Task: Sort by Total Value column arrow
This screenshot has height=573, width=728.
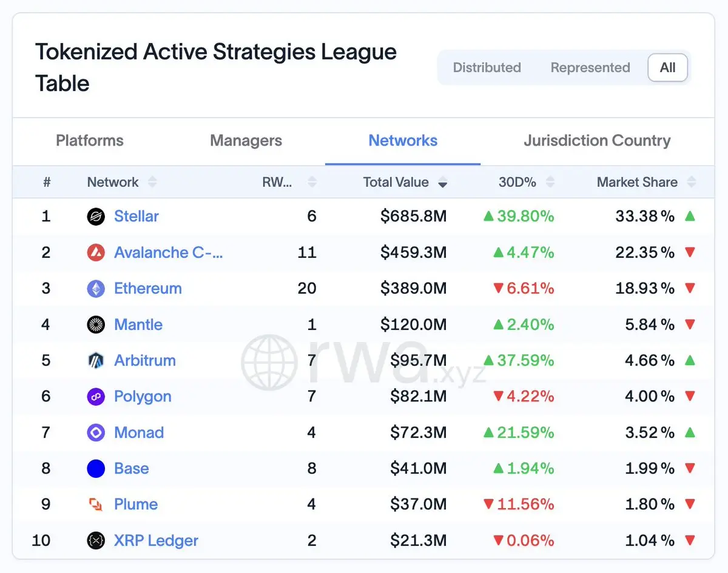Action: click(x=443, y=183)
